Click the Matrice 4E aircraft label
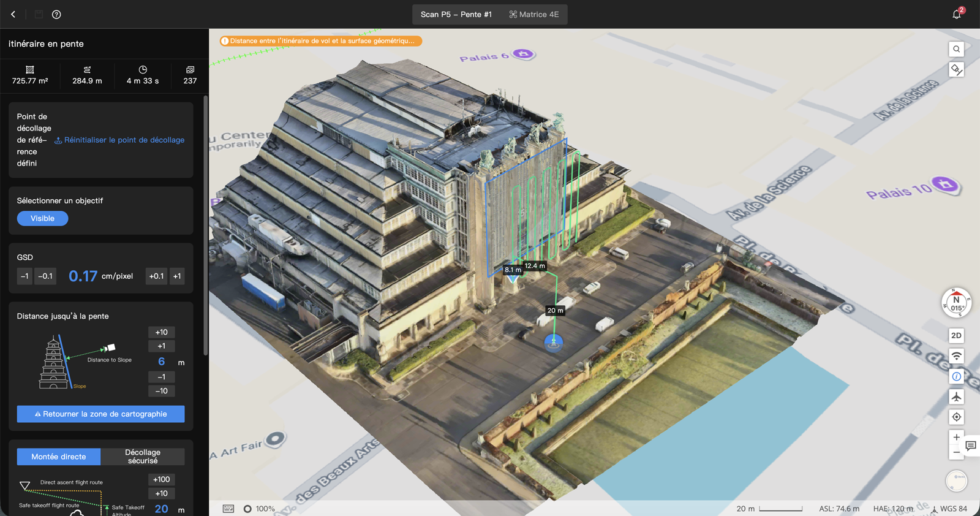Screen dimensions: 980x516 tap(534, 14)
